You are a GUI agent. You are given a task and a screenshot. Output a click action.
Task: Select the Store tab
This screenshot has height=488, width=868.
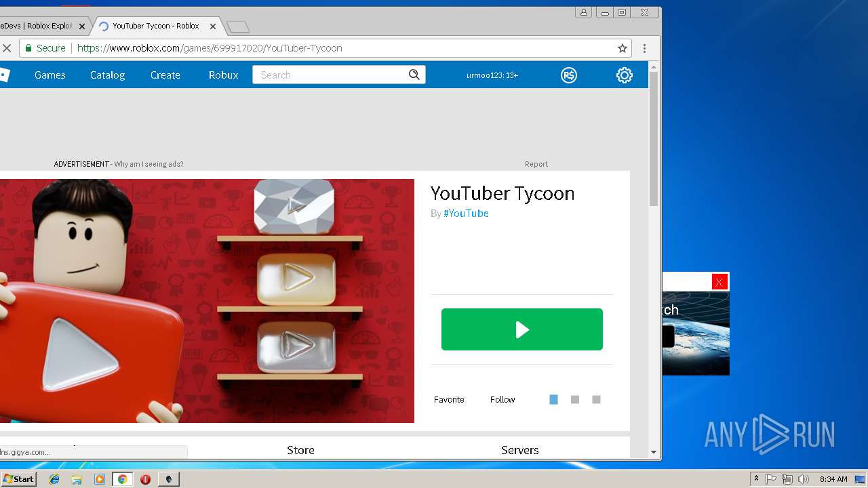click(300, 450)
